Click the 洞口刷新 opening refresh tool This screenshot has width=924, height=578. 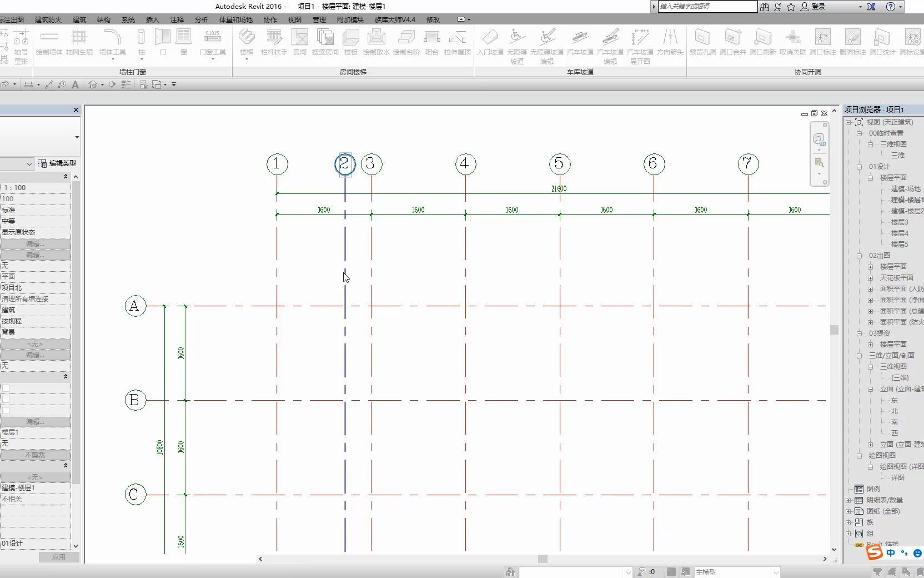762,42
